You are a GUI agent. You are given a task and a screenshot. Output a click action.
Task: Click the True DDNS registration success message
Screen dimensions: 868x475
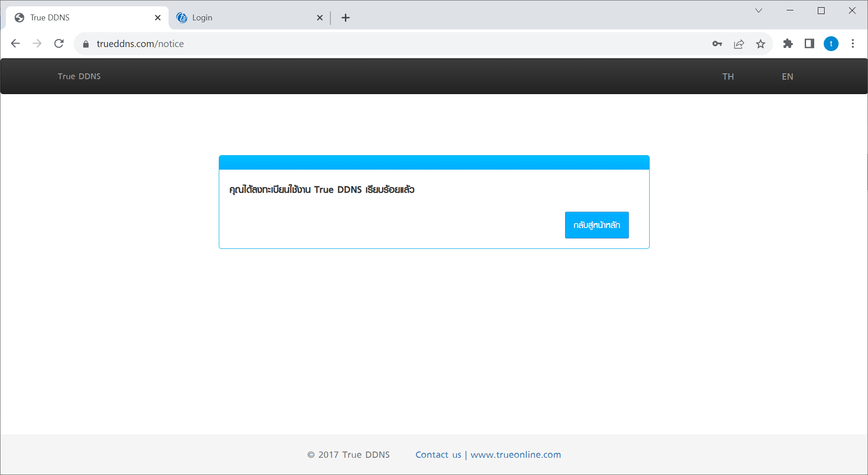point(322,190)
